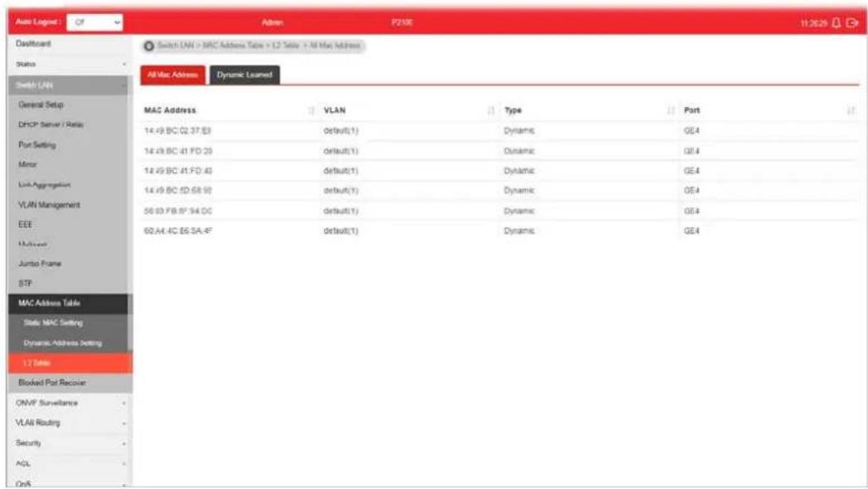Expand the Status menu in the sidebar

pyautogui.click(x=70, y=65)
